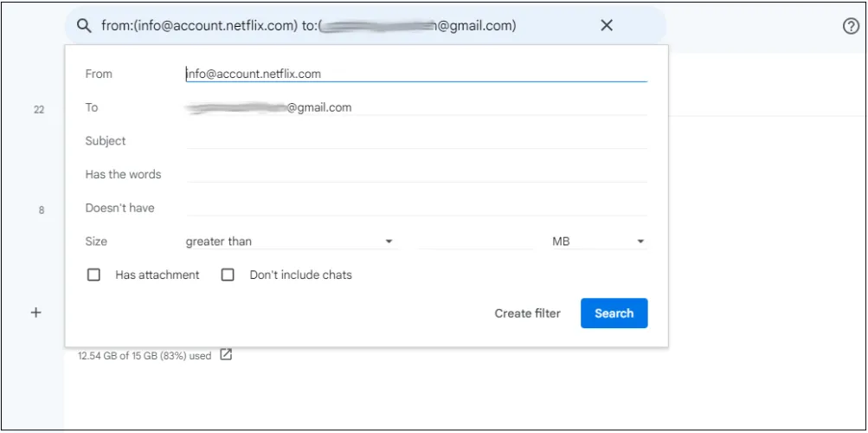Click the magnifying glass search icon

click(x=84, y=26)
